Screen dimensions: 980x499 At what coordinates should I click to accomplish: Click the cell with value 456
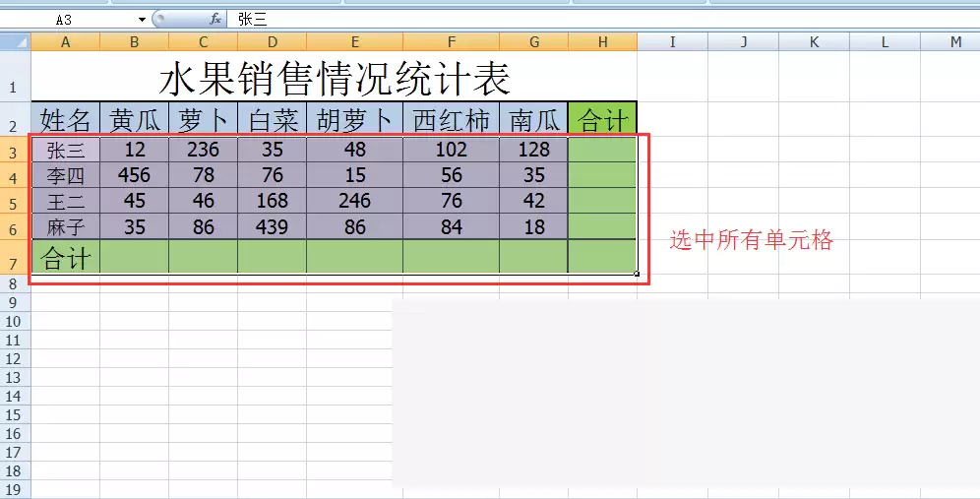(x=135, y=175)
